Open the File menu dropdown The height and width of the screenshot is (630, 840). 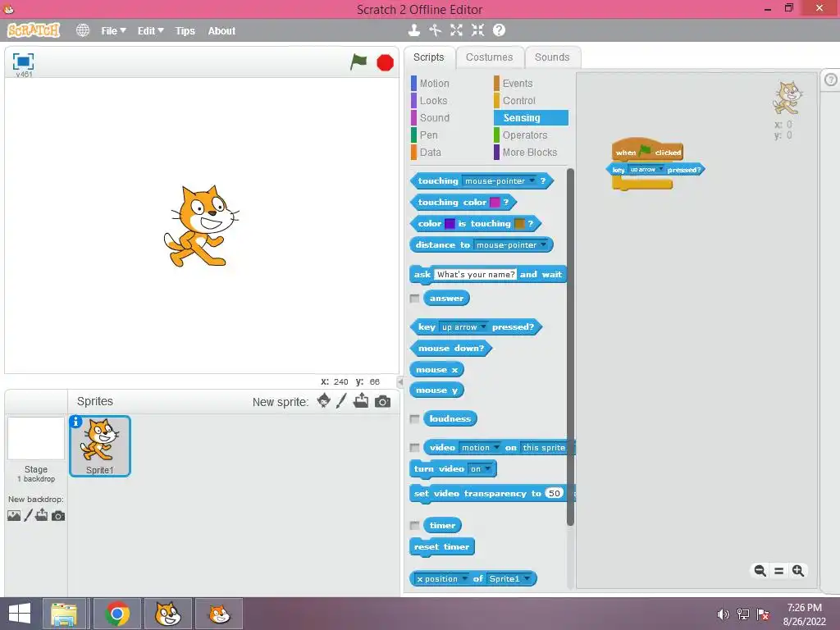(113, 31)
